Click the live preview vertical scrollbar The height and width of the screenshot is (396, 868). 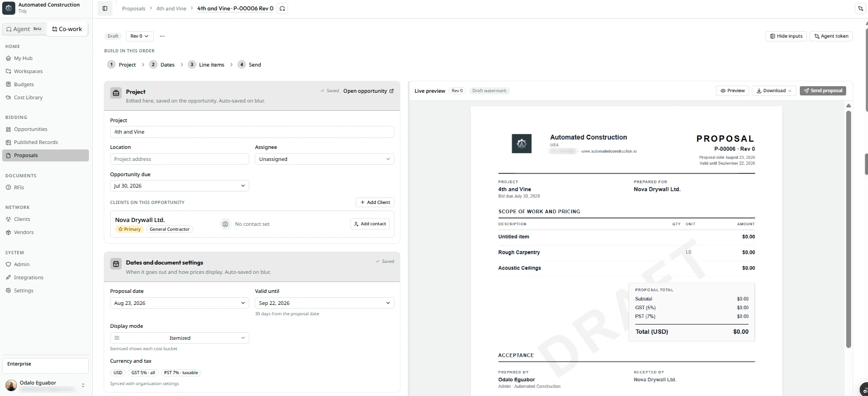[x=848, y=229]
